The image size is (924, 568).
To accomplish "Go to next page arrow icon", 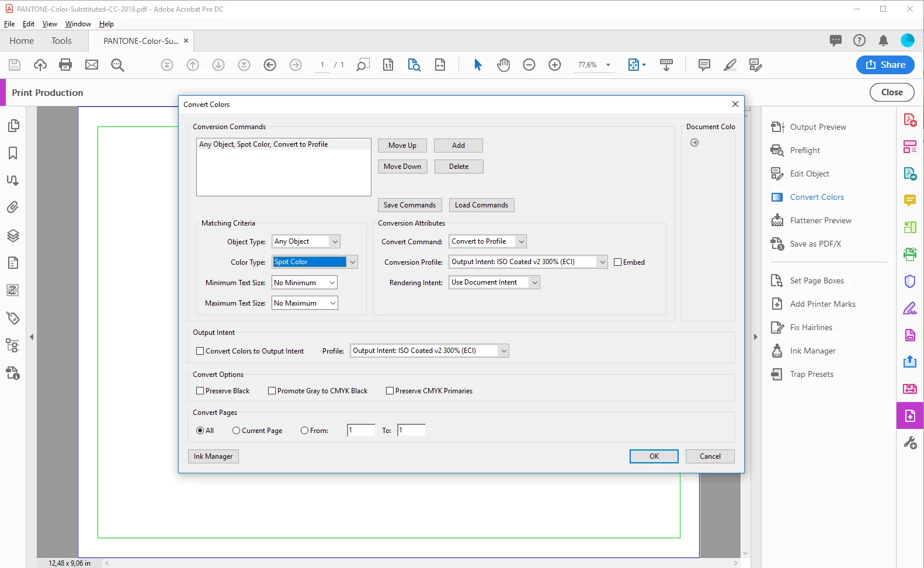I will (218, 65).
